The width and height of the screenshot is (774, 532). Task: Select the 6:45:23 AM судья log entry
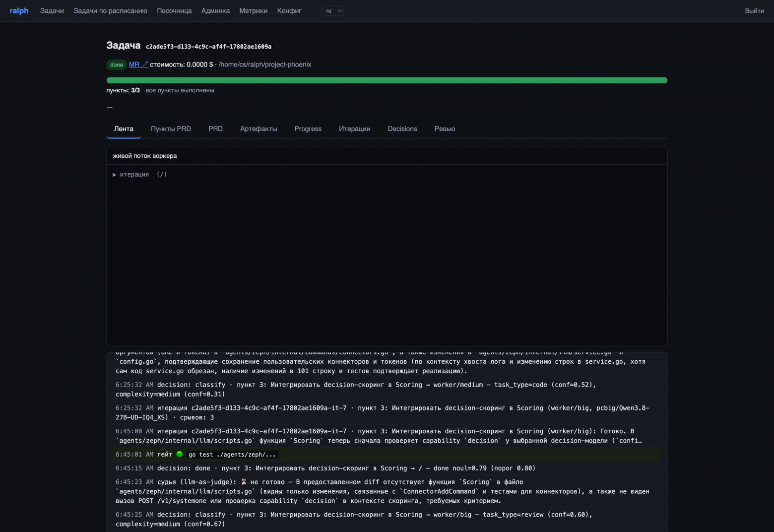[x=388, y=491]
